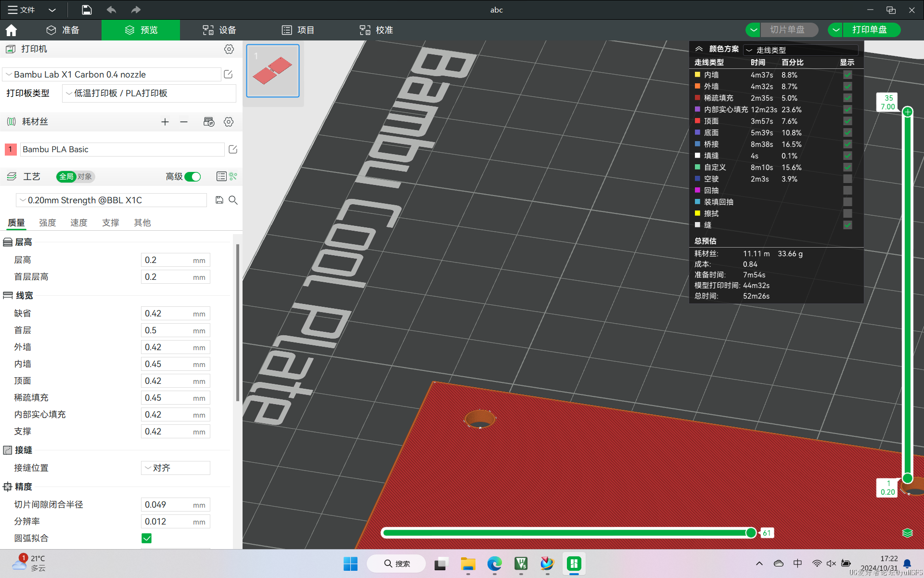Expand the slice plate dropdown arrow

tap(753, 30)
